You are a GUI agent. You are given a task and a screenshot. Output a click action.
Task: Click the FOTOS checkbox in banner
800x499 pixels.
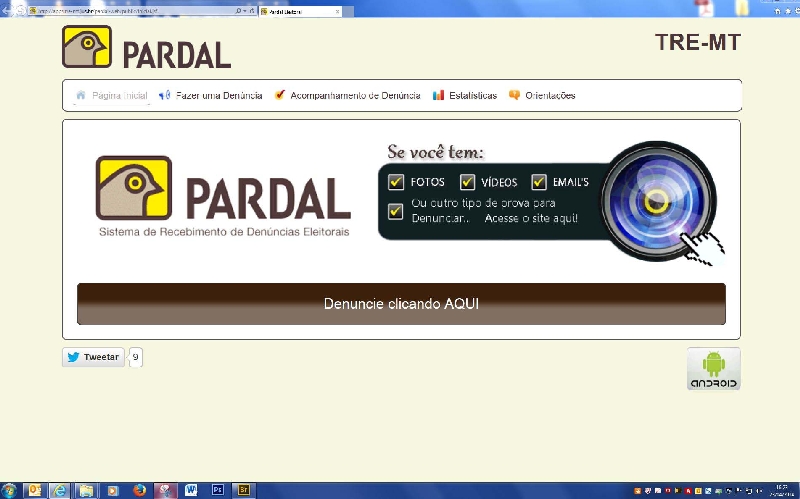coord(396,182)
